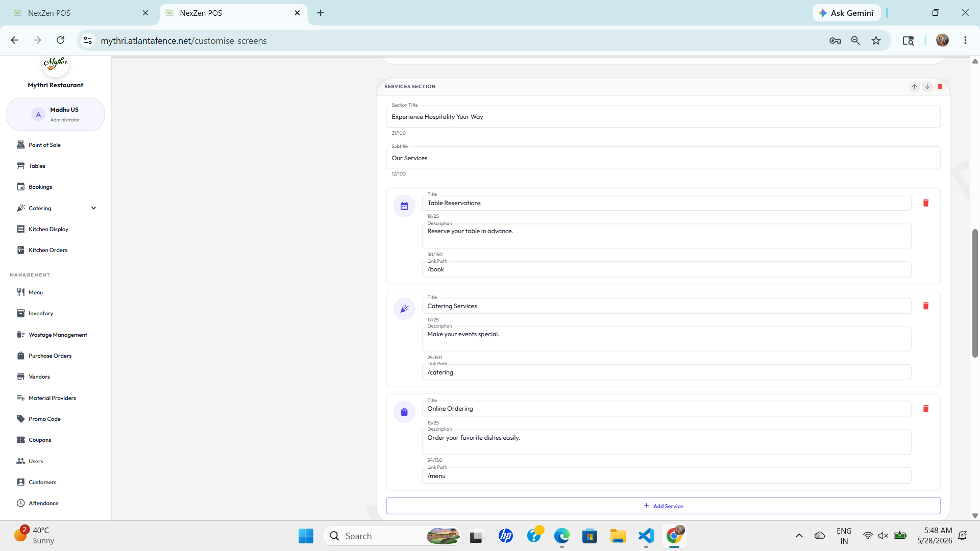This screenshot has height=551, width=980.
Task: Edit description Reserve your table in advance
Action: (666, 236)
